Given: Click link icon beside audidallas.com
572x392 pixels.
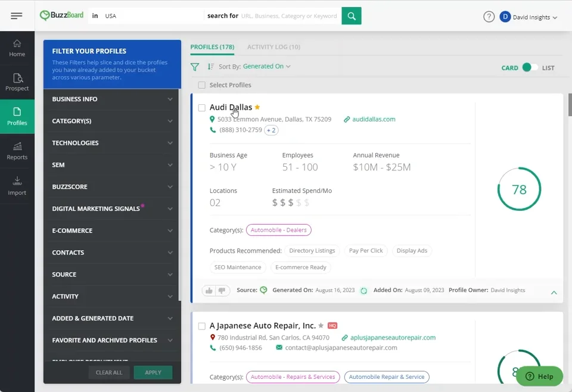Looking at the screenshot, I should [347, 119].
